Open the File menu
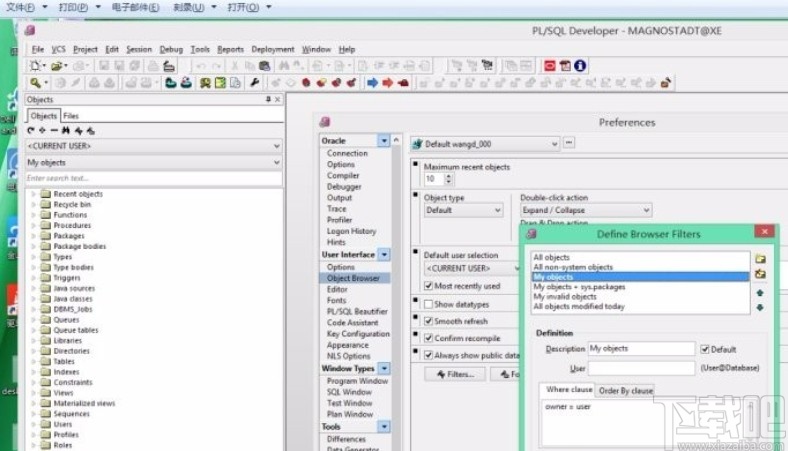The width and height of the screenshot is (788, 451). click(x=38, y=49)
